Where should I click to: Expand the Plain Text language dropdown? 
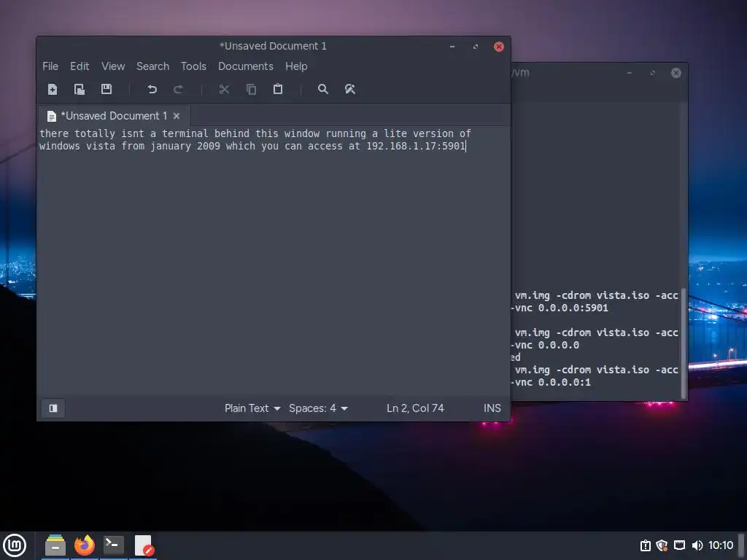pos(252,408)
